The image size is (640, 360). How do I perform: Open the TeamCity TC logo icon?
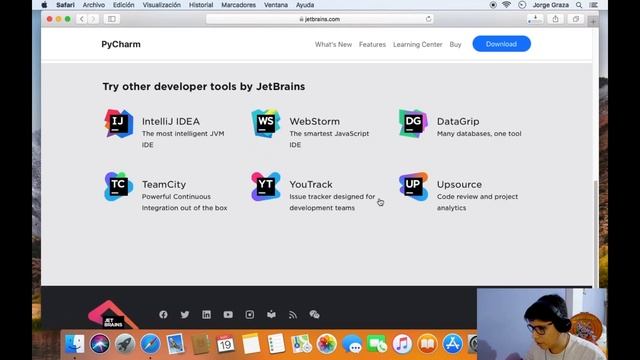[x=119, y=187]
